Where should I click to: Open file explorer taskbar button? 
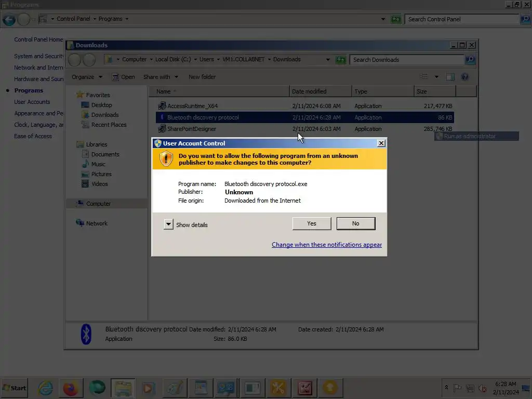123,388
